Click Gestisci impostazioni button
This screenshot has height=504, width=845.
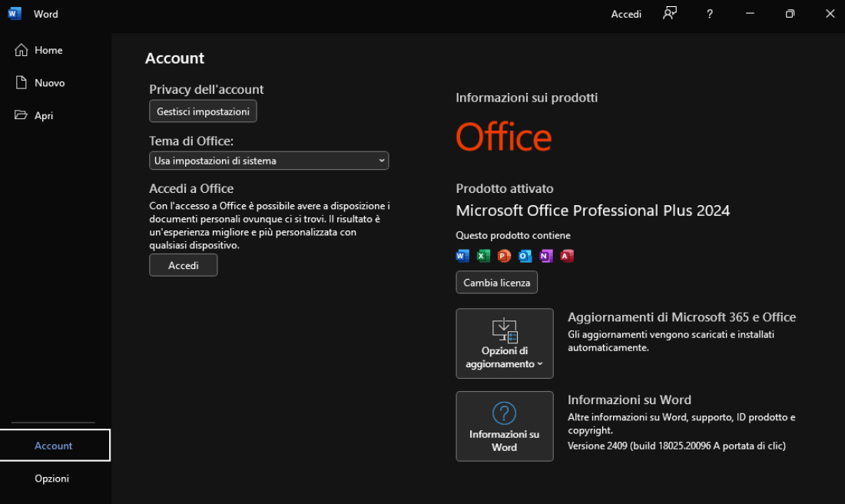click(x=203, y=111)
